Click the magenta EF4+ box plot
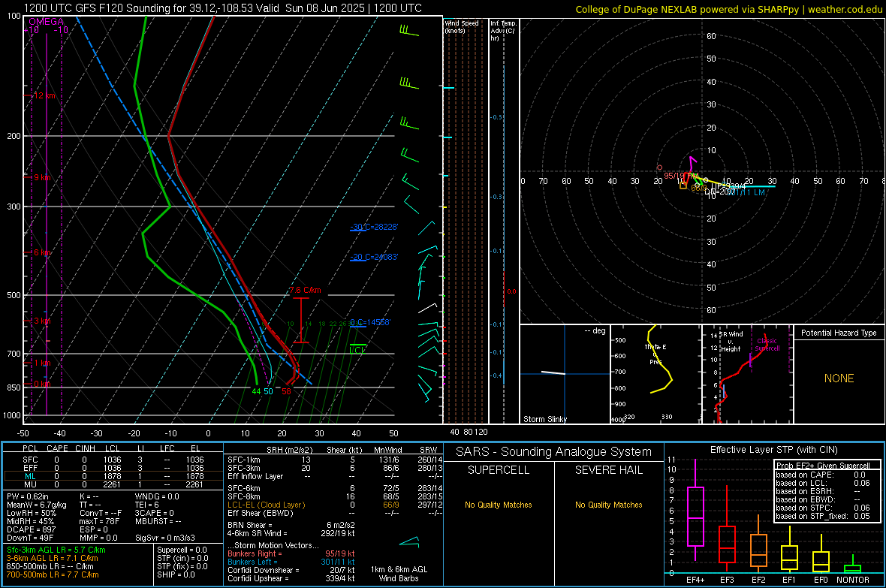The height and width of the screenshot is (588, 886). (695, 516)
